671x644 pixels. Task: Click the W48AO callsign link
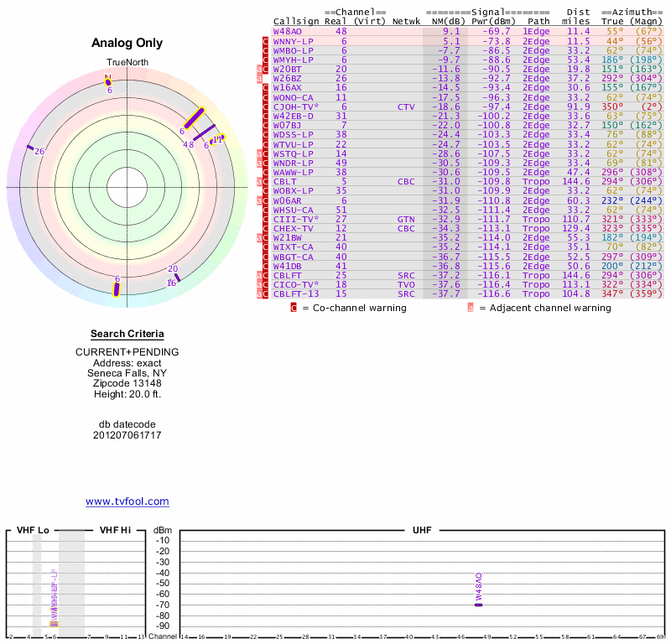287,31
